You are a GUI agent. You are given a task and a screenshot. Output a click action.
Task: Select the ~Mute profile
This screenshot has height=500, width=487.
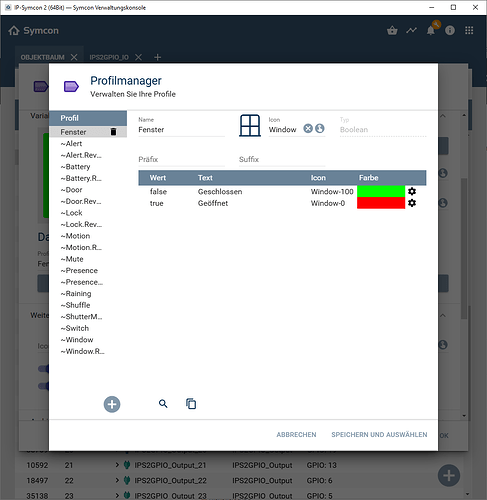pos(72,259)
